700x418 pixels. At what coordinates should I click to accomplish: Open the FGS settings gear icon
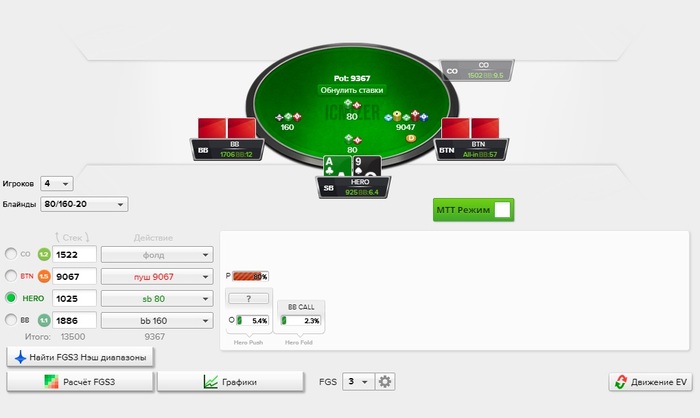click(x=385, y=382)
